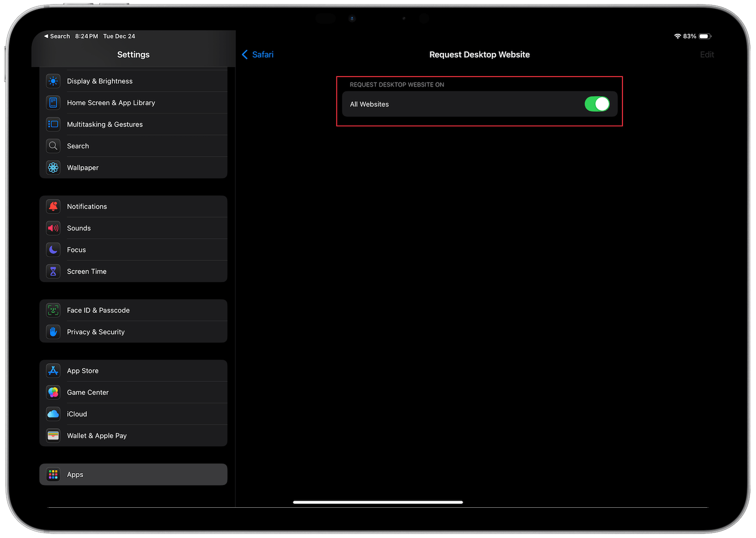Click the Edit button
Viewport: 756px width, 538px height.
[x=707, y=54]
